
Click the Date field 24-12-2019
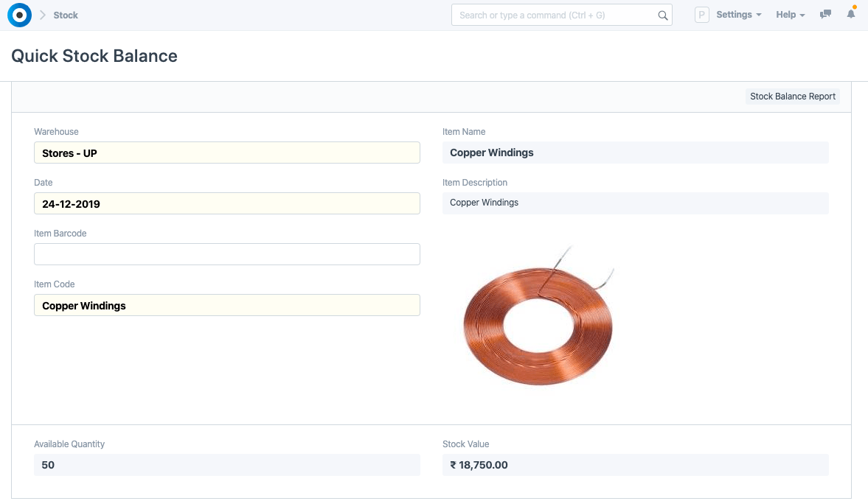[226, 204]
